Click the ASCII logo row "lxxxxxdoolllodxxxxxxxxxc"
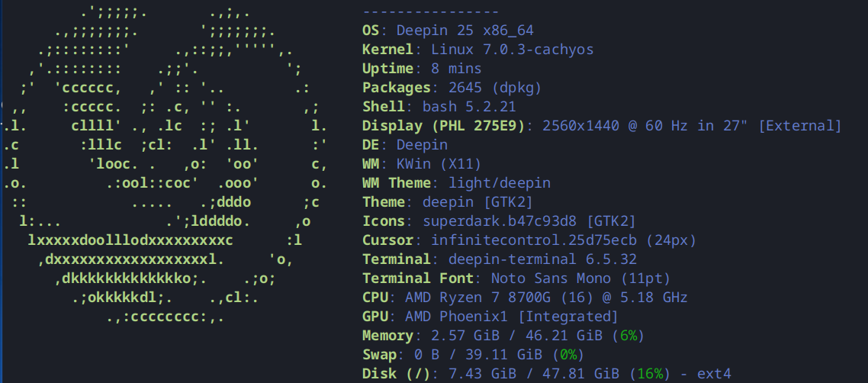This screenshot has height=383, width=868. pyautogui.click(x=130, y=240)
